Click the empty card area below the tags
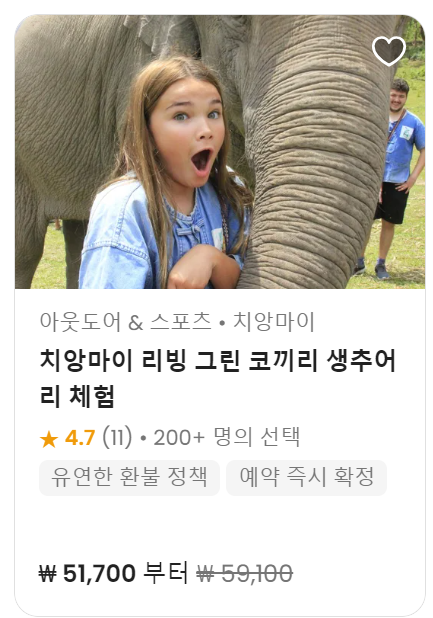This screenshot has width=433, height=618. click(220, 526)
